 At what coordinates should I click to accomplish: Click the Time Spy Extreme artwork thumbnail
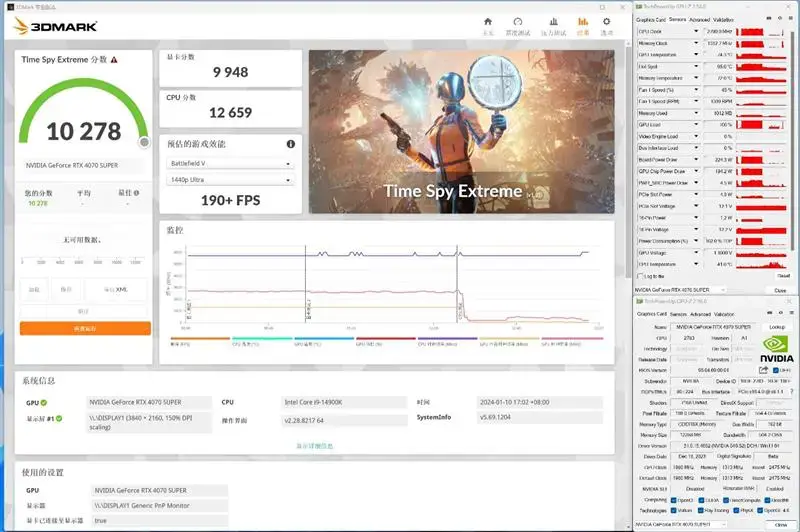coord(462,132)
